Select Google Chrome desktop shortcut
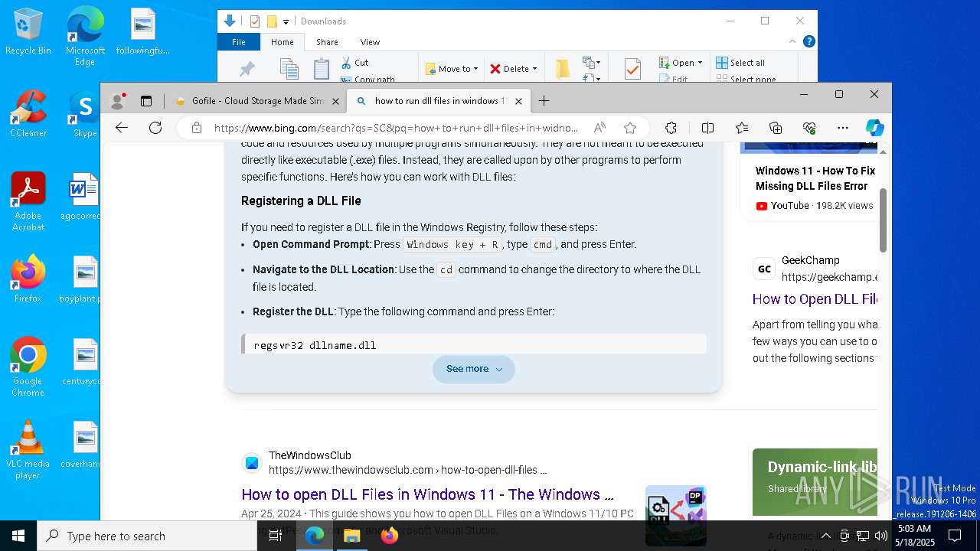Viewport: 980px width, 551px height. (x=28, y=367)
